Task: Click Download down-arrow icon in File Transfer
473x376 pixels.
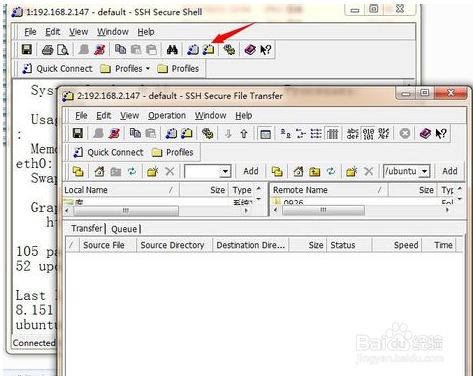Action: click(228, 134)
